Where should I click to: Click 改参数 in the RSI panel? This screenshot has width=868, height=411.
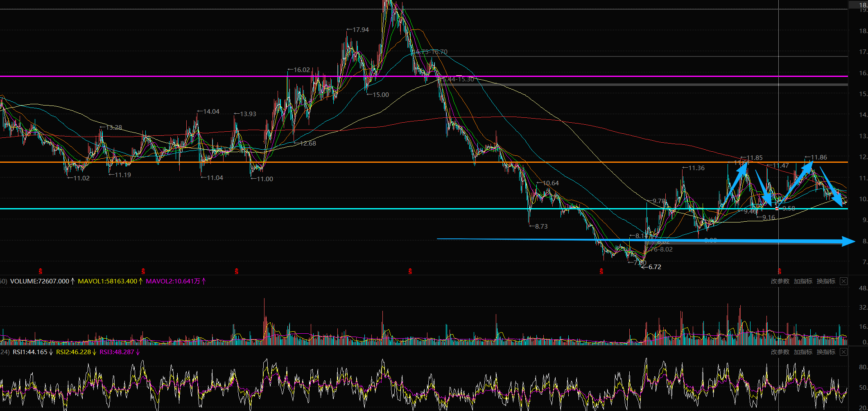pos(780,352)
